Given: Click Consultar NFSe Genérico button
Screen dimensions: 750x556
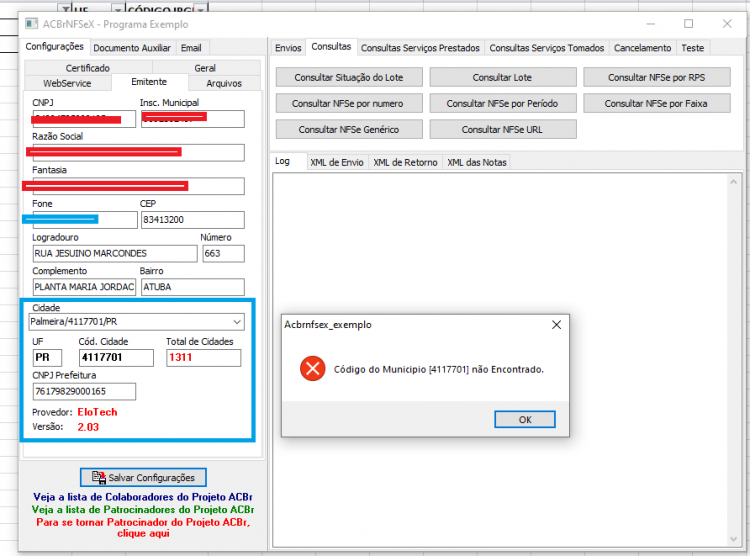Looking at the screenshot, I should (349, 129).
